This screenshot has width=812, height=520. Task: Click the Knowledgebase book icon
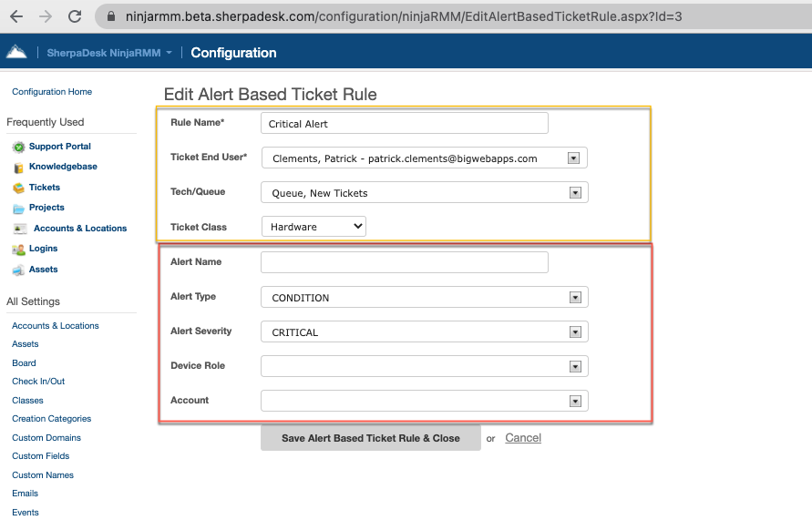point(18,168)
